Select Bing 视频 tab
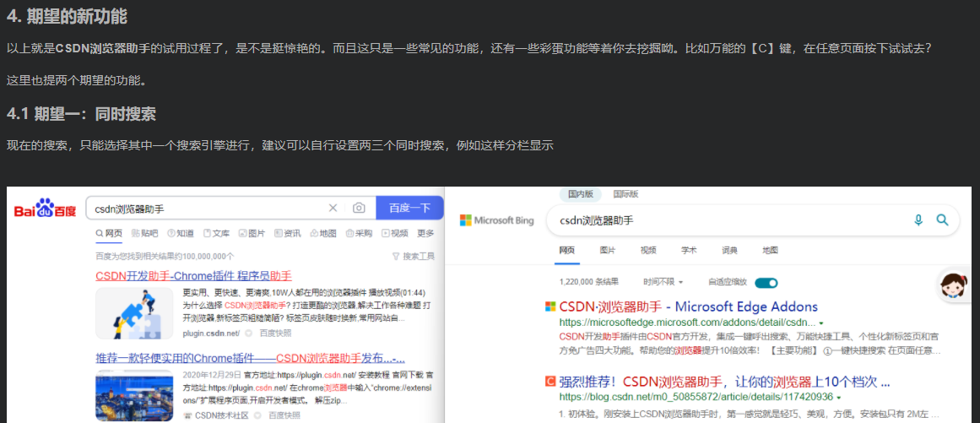Viewport: 980px width, 423px height. 648,250
